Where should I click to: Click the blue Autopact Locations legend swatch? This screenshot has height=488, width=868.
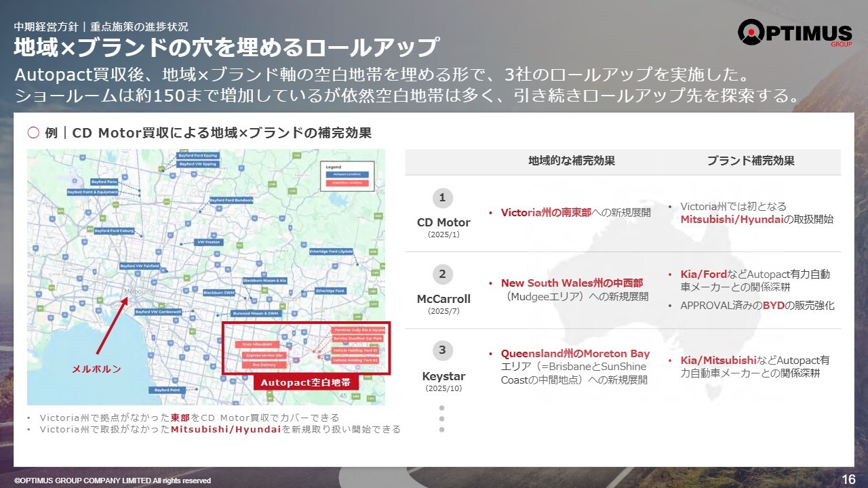pos(347,174)
